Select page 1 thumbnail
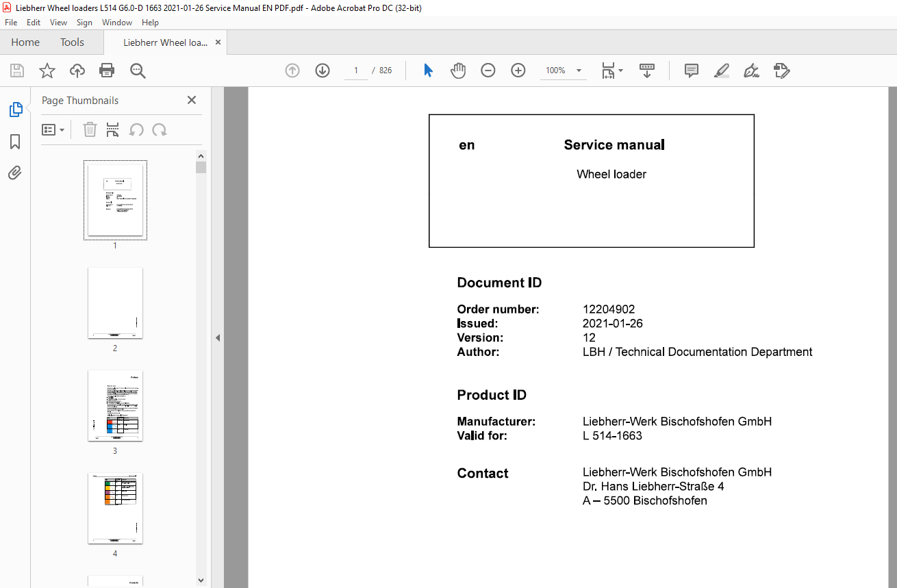Image resolution: width=897 pixels, height=588 pixels. (115, 200)
